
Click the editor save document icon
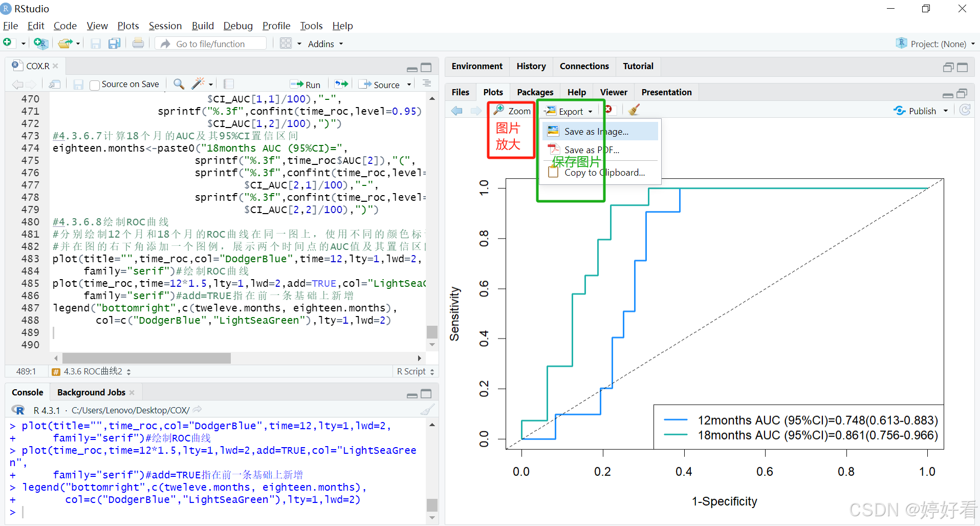(78, 85)
